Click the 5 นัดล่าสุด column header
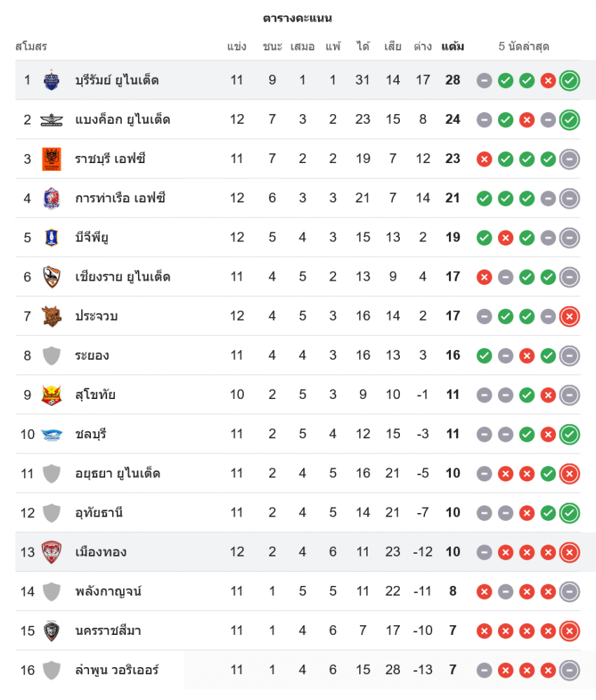596x700 pixels. [x=523, y=47]
